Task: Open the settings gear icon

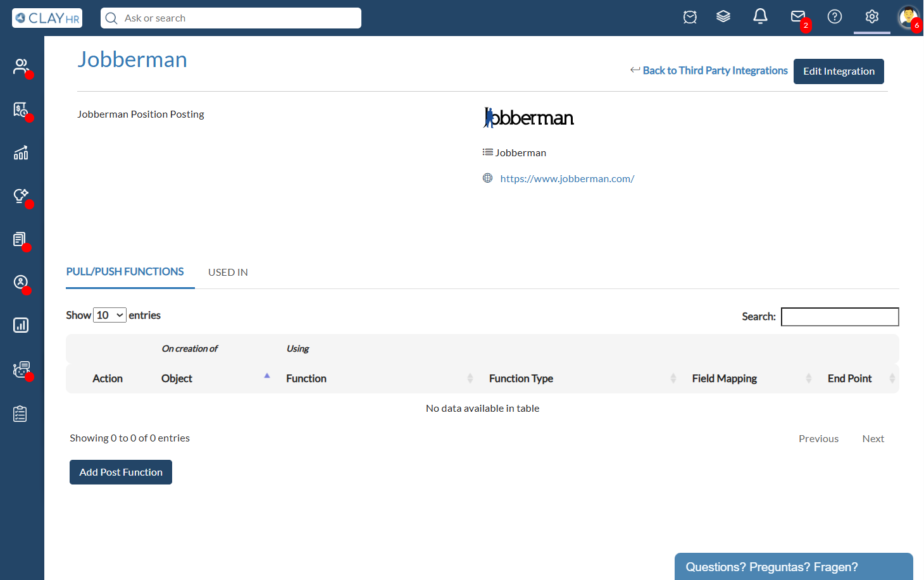Action: pyautogui.click(x=872, y=16)
